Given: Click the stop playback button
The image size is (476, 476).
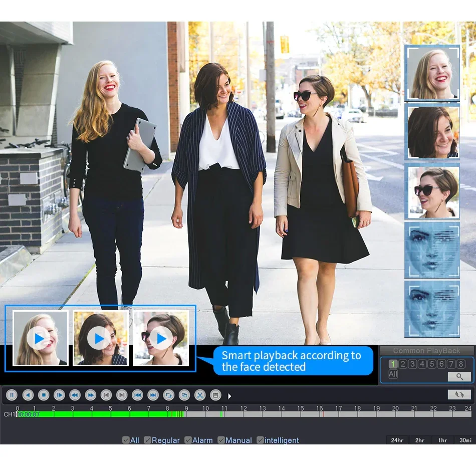Looking at the screenshot, I should click(44, 395).
